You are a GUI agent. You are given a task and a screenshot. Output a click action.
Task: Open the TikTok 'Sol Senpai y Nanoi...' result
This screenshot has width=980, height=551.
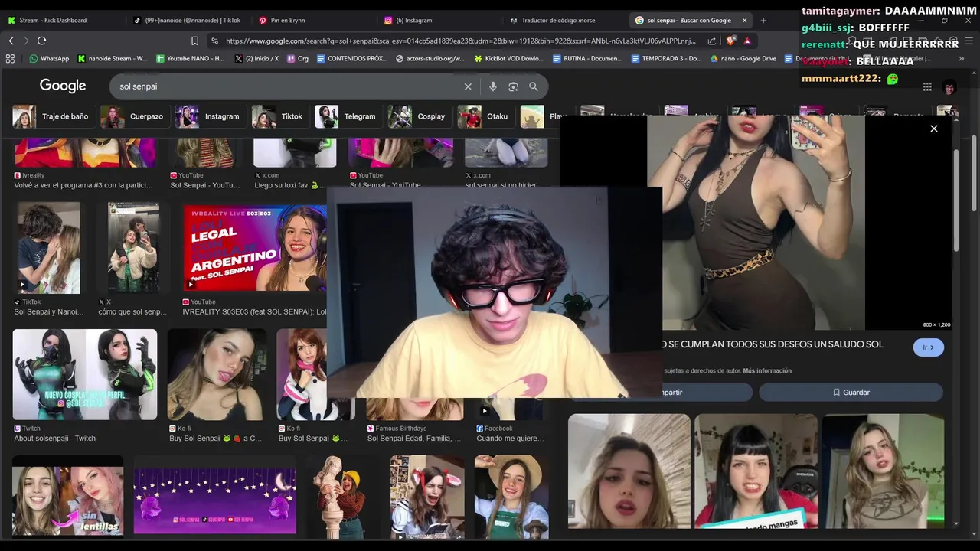pyautogui.click(x=48, y=248)
